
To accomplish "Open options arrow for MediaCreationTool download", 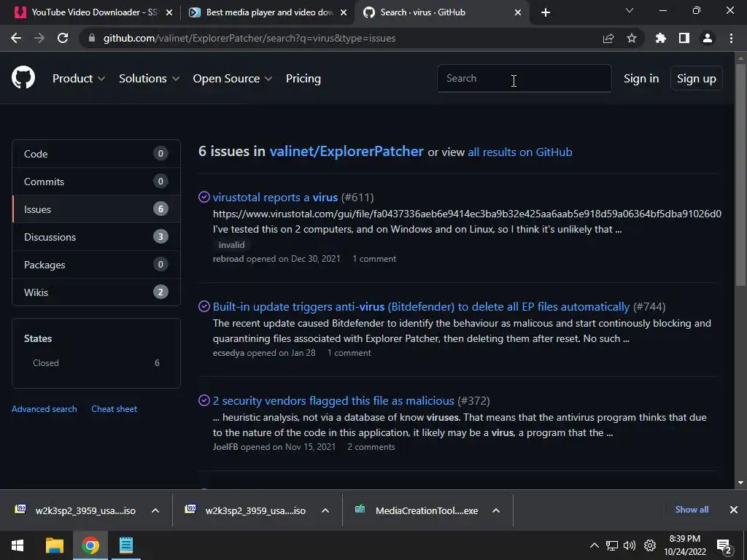I will coord(496,510).
